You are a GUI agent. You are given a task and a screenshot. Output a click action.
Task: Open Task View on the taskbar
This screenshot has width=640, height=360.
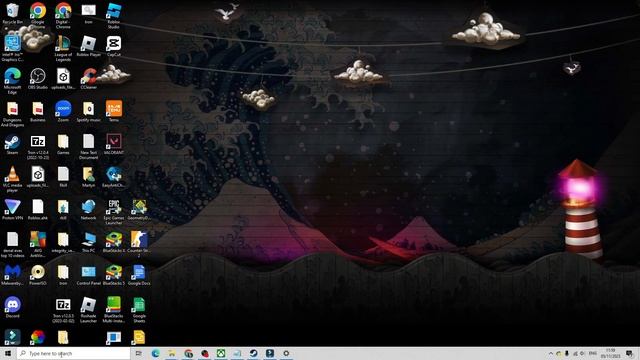(x=138, y=353)
